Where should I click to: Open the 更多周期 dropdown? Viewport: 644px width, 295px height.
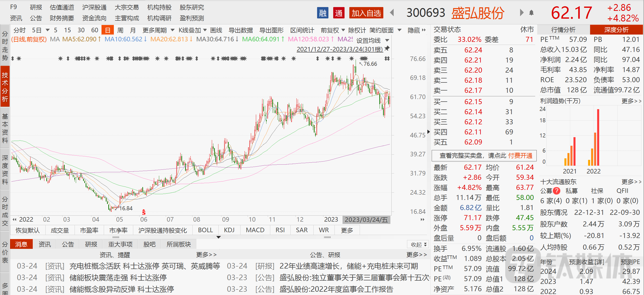coord(158,30)
